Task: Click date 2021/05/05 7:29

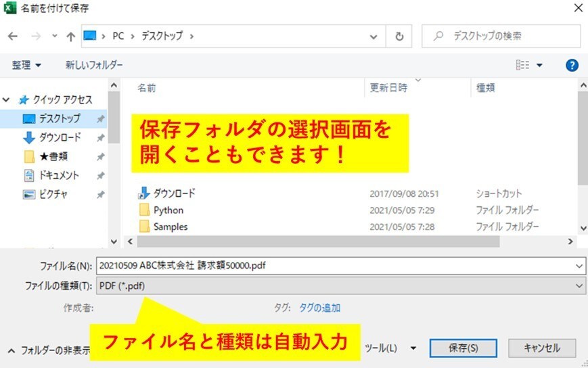Action: click(x=402, y=210)
